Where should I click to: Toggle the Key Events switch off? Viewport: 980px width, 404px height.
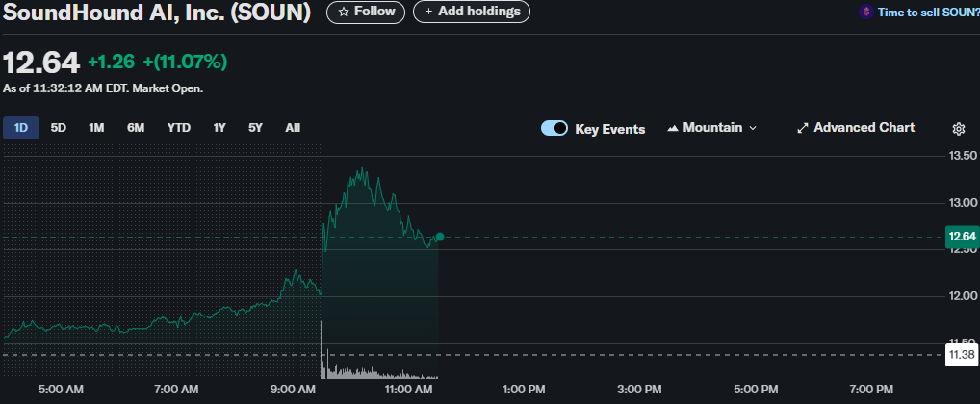click(x=554, y=128)
